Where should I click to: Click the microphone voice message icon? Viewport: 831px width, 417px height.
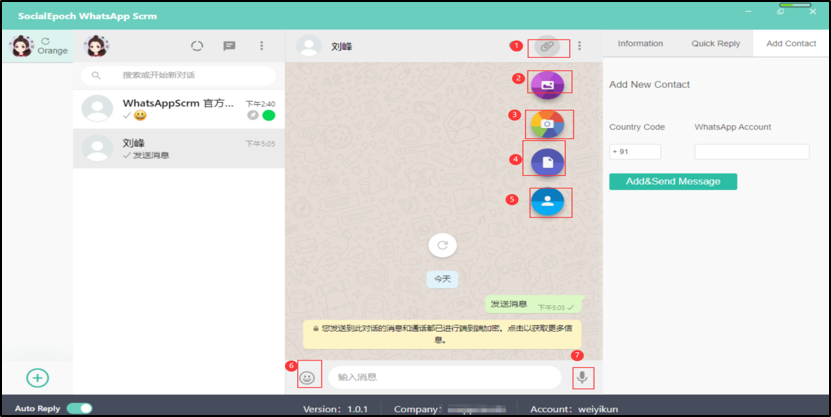[x=582, y=377]
